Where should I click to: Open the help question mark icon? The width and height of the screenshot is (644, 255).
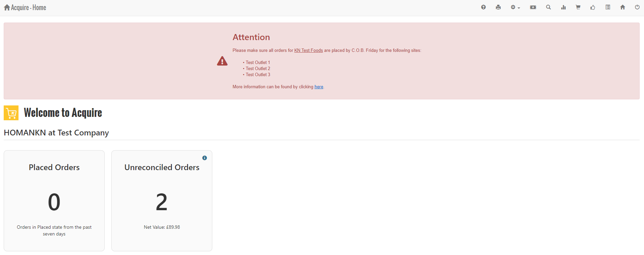[x=483, y=7]
